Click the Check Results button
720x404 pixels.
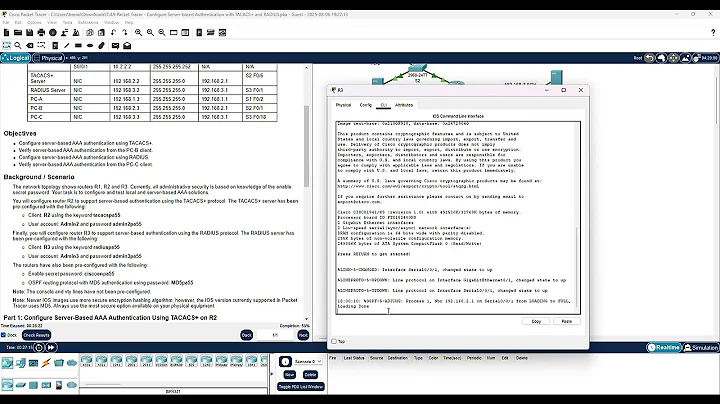36,335
